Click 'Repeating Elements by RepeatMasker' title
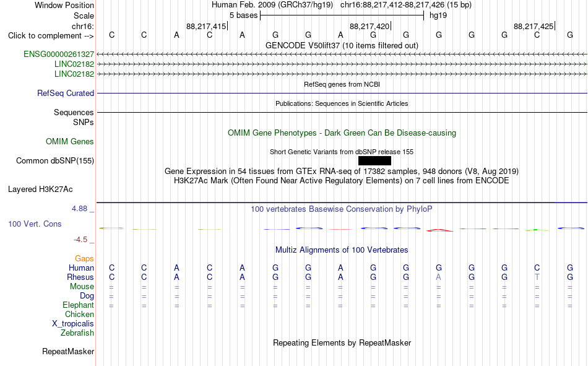 pyautogui.click(x=342, y=342)
